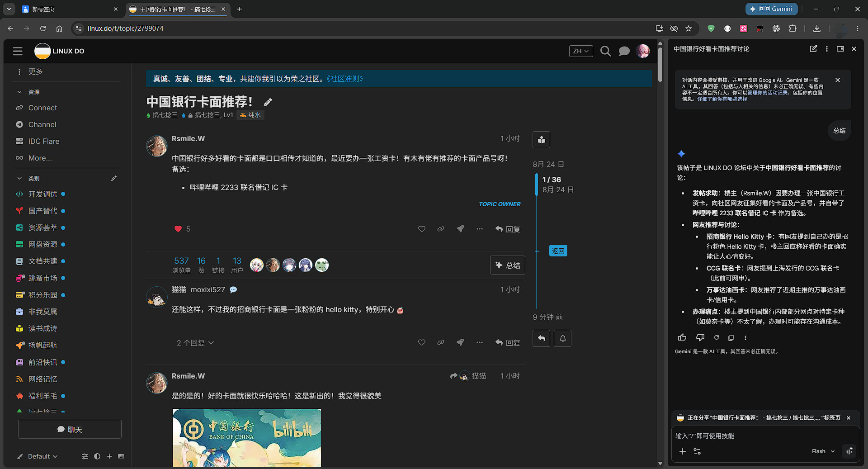This screenshot has width=868, height=469.
Task: Open reader mode icon above topic timeline
Action: pos(541,140)
